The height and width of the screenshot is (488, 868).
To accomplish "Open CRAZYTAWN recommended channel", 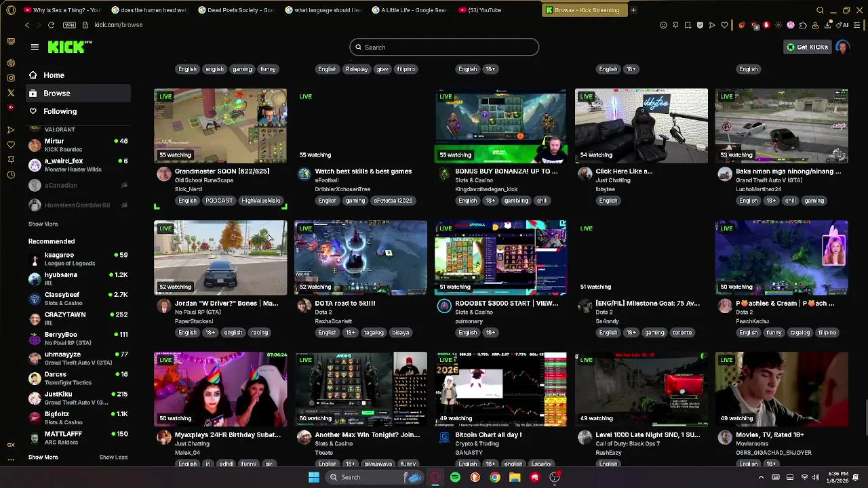I will (79, 319).
